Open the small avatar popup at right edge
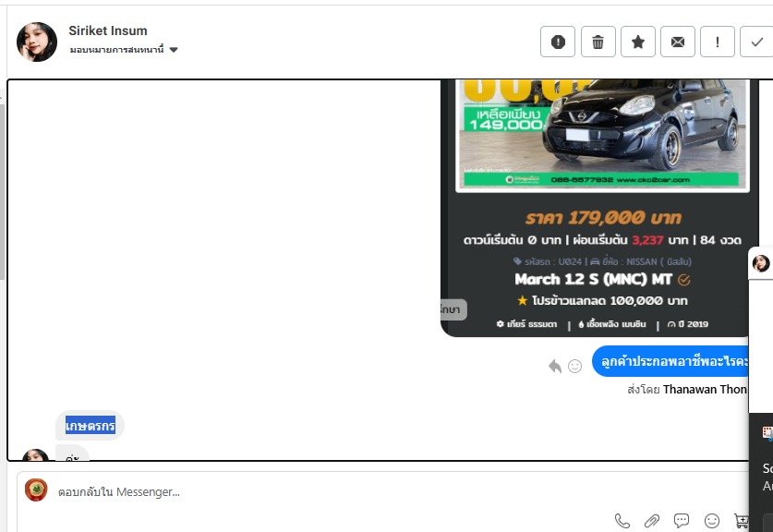 pos(761,263)
